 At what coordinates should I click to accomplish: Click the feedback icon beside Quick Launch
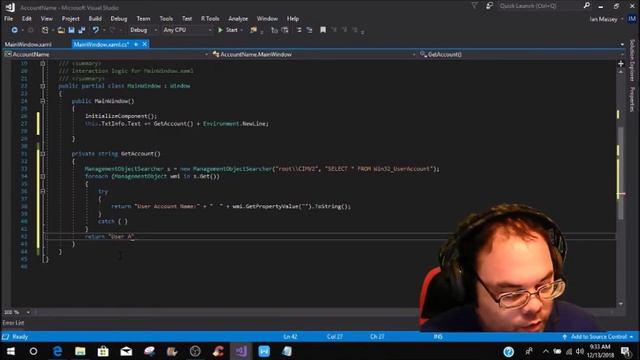tap(489, 6)
